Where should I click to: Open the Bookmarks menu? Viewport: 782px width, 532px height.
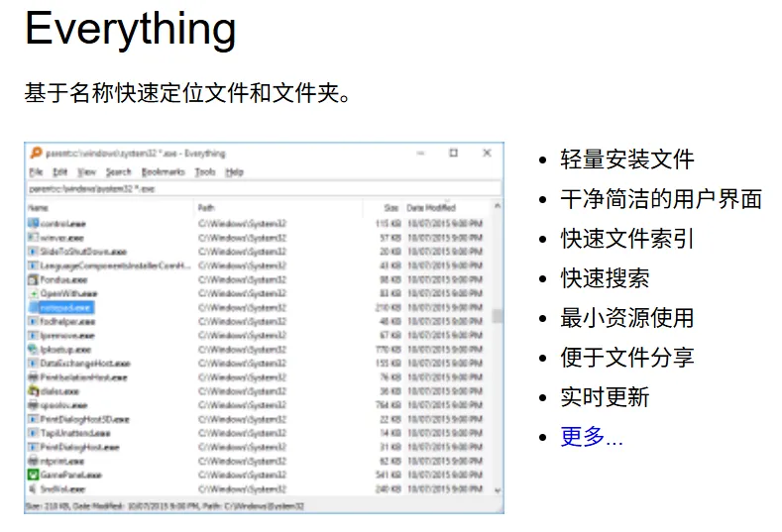(164, 172)
